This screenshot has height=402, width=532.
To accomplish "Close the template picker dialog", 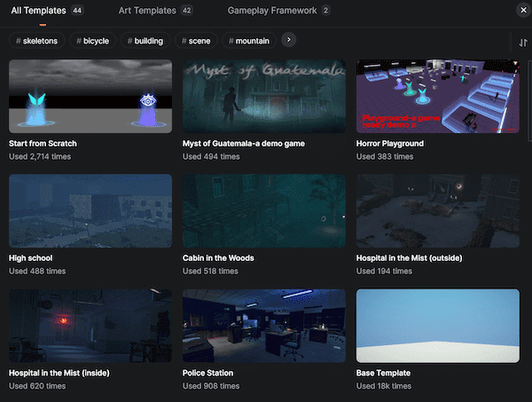I will click(521, 11).
